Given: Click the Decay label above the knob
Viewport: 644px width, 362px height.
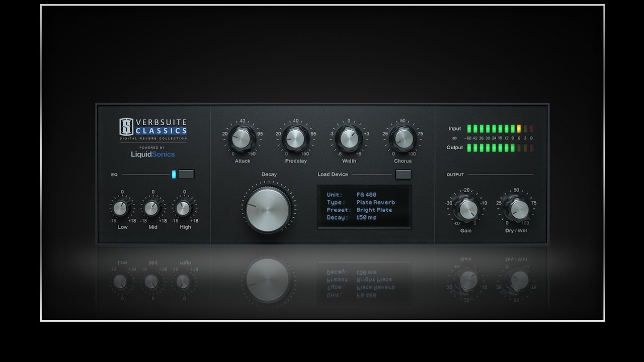Looking at the screenshot, I should pos(269,174).
